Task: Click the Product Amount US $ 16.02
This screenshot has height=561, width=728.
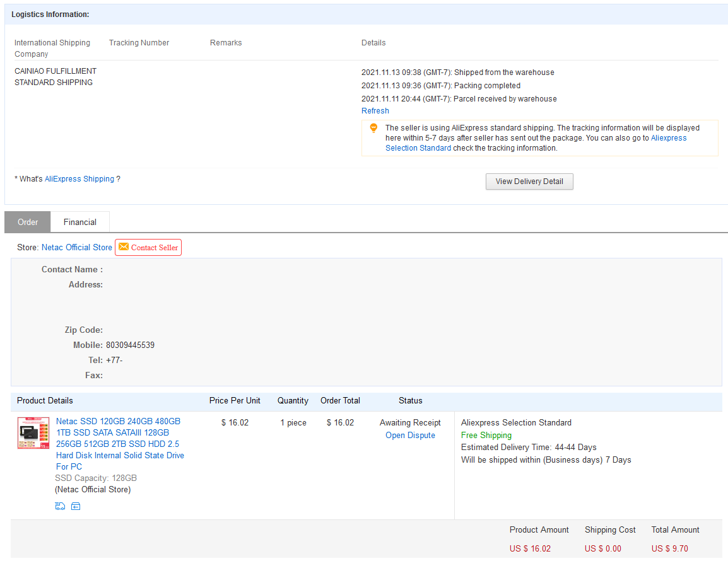Action: pos(530,548)
